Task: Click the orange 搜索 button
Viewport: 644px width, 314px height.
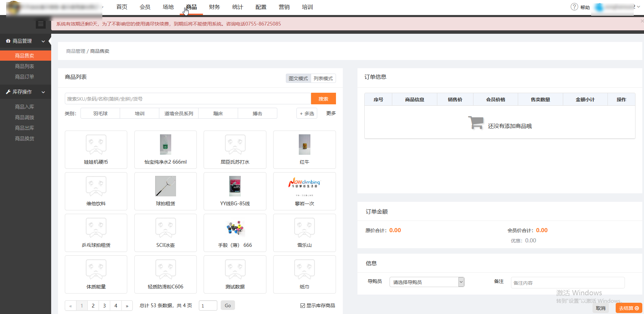Action: 323,99
